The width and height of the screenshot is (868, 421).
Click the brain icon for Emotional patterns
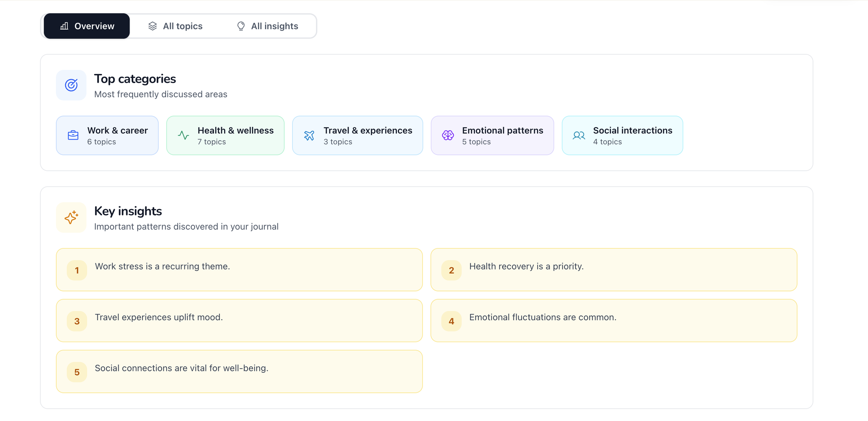point(448,135)
